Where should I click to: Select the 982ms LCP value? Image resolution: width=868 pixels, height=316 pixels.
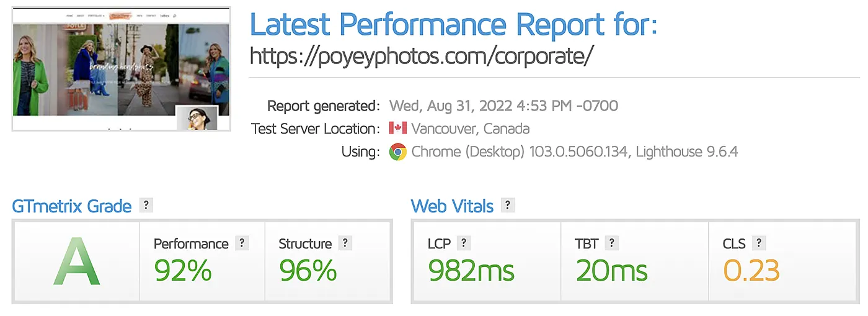tap(471, 271)
